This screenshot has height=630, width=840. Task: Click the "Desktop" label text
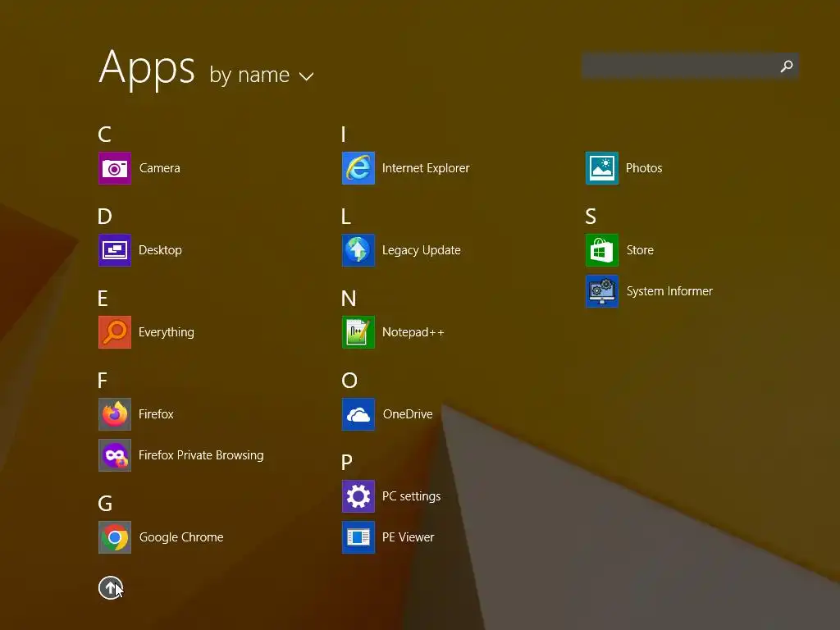tap(160, 250)
